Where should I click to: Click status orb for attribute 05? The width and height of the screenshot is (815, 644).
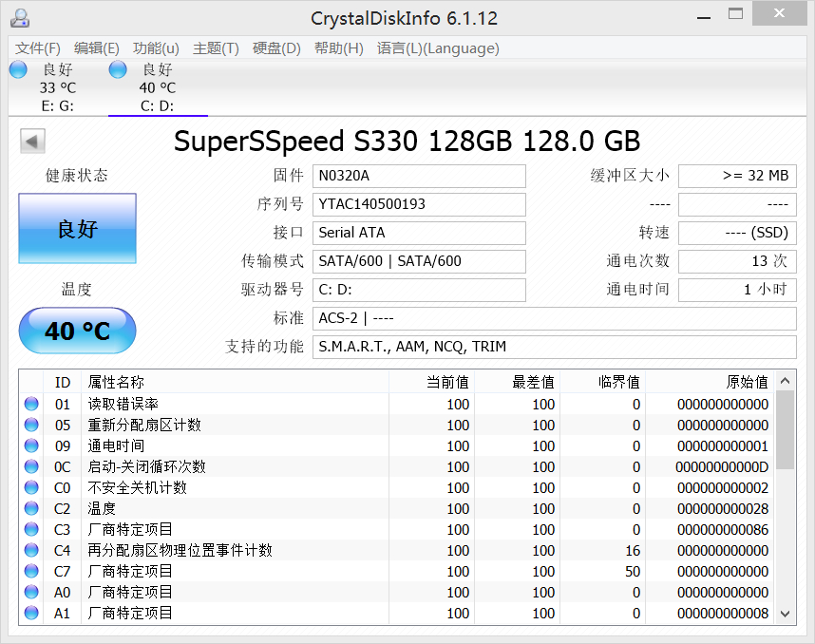point(31,425)
